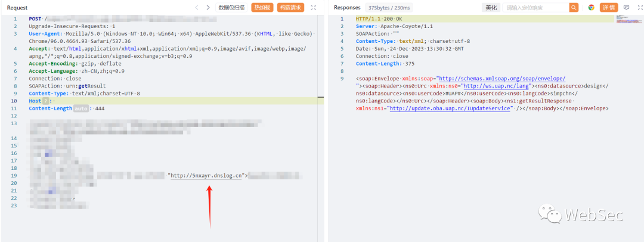Click the 375bytes / 230ms status tag
The height and width of the screenshot is (242, 644).
389,7
